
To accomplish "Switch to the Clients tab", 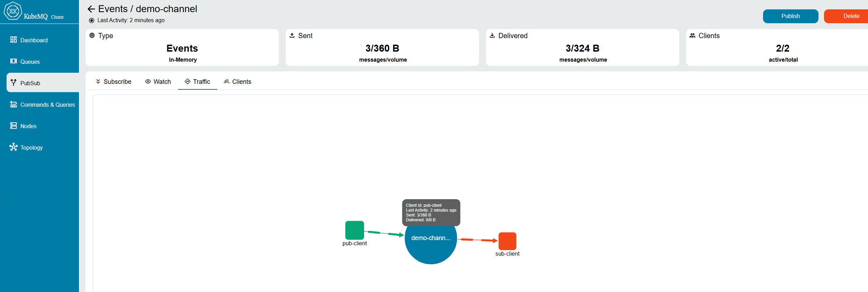I will pos(238,82).
